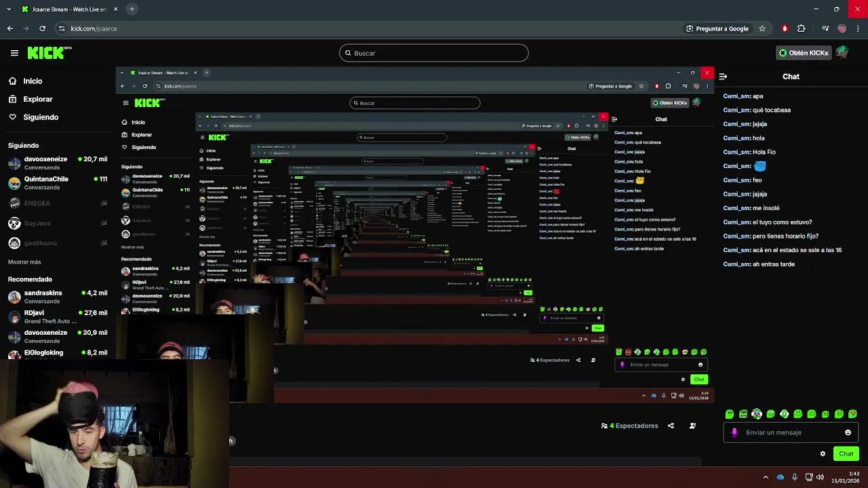Open RDjavi channel in outer Recomendado list
The width and height of the screenshot is (868, 488).
57,317
